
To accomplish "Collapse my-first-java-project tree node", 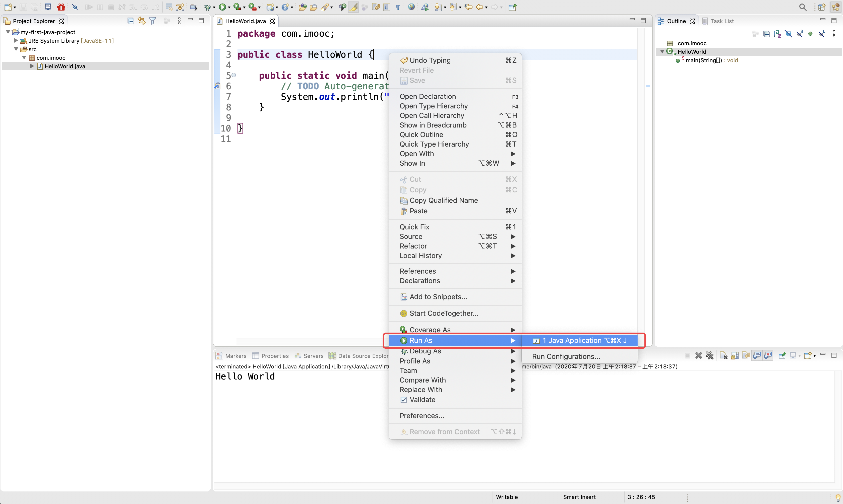I will point(8,32).
